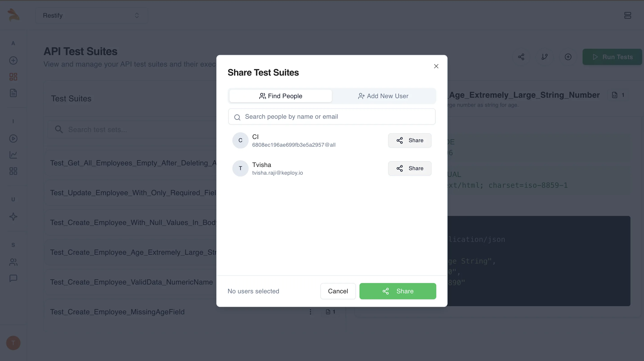This screenshot has height=361, width=644.
Task: Expand the Restify app selector dropdown
Action: click(x=91, y=15)
